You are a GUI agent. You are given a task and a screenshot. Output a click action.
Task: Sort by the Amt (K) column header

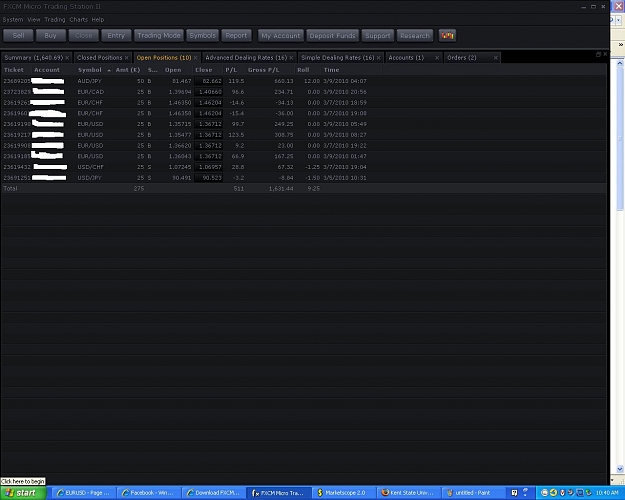click(x=128, y=70)
